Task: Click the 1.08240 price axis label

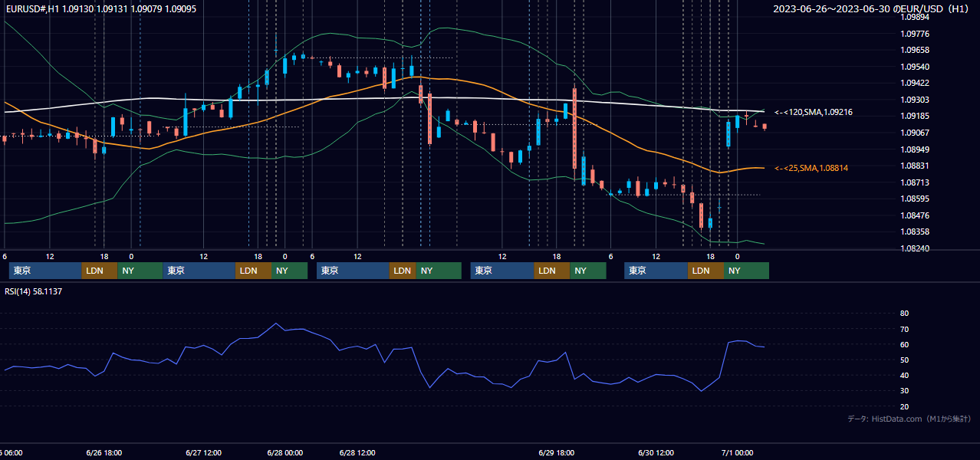Action: (x=915, y=248)
